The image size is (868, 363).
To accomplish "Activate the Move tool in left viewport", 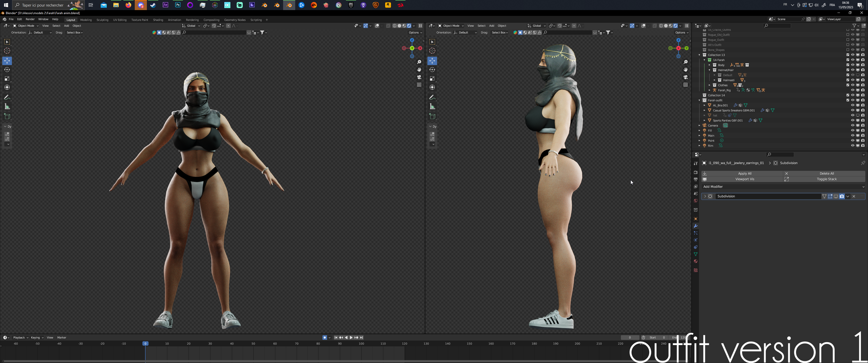I will click(x=7, y=61).
